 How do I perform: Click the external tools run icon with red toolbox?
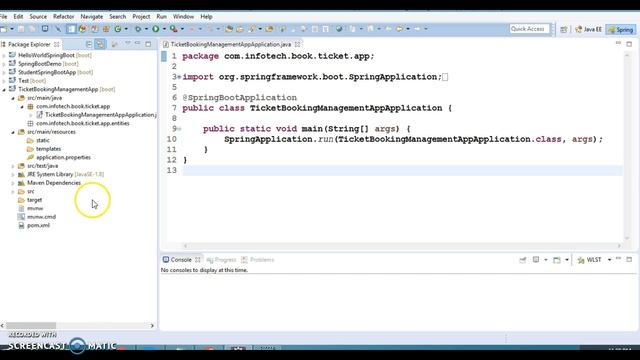[x=173, y=29]
